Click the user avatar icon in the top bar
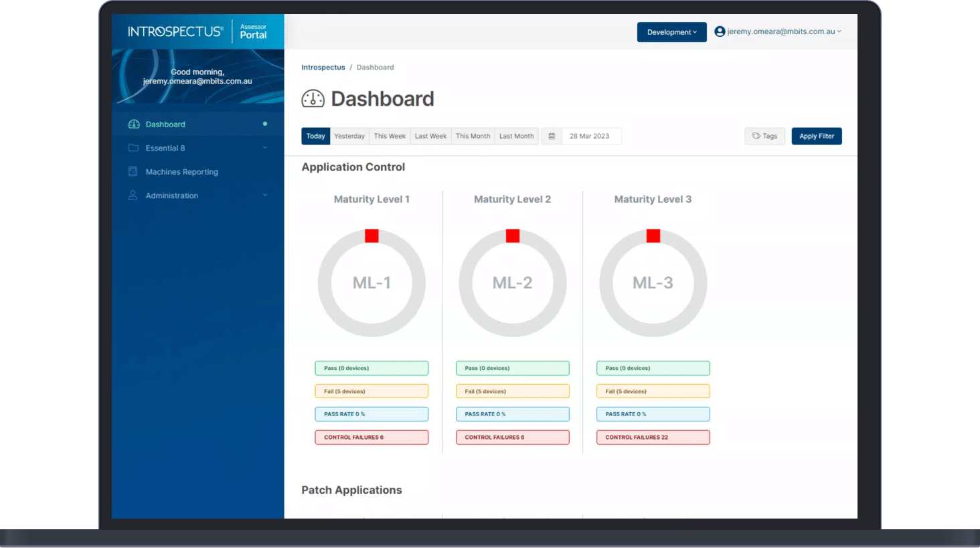The width and height of the screenshot is (980, 548). tap(719, 31)
